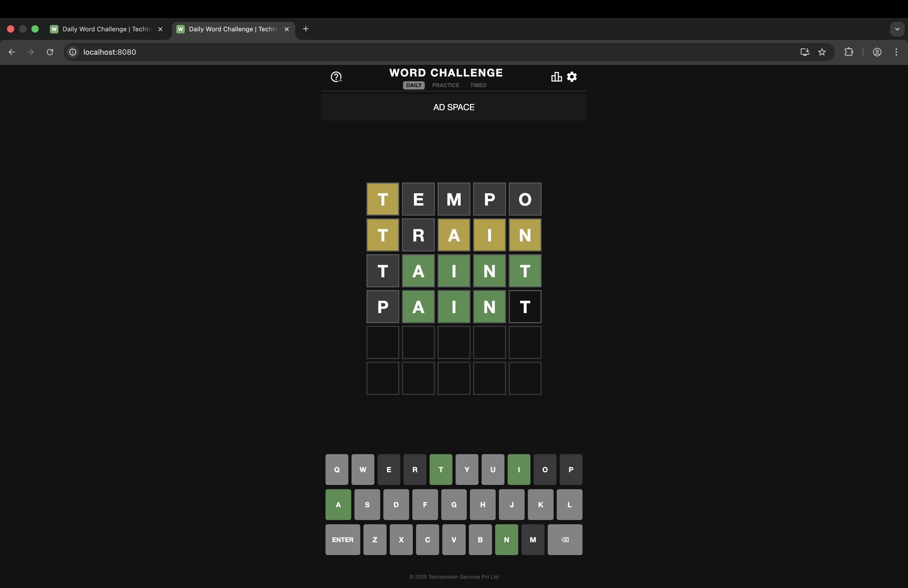The width and height of the screenshot is (908, 588).
Task: Switch to the first Daily Word Challenge tab
Action: point(103,29)
